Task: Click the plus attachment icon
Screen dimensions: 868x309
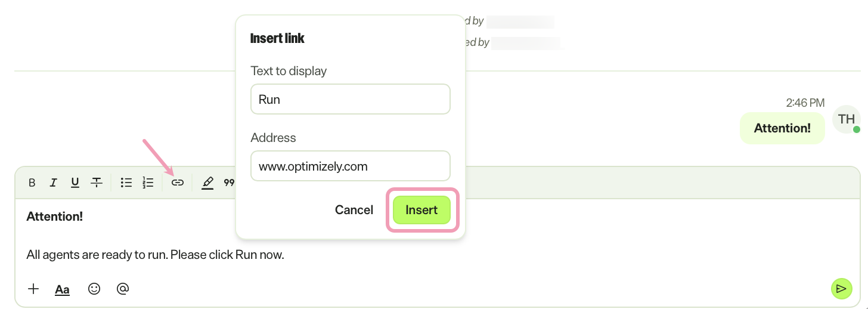Action: [33, 289]
